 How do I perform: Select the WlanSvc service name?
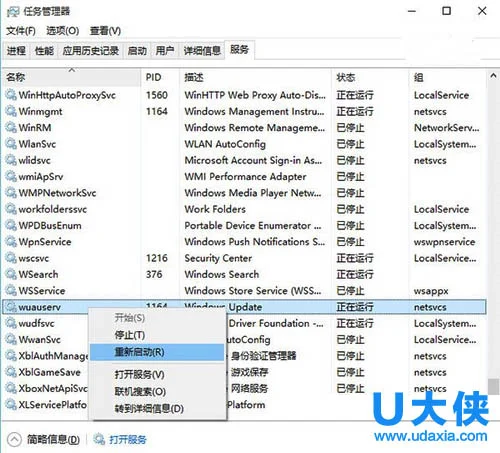37,144
